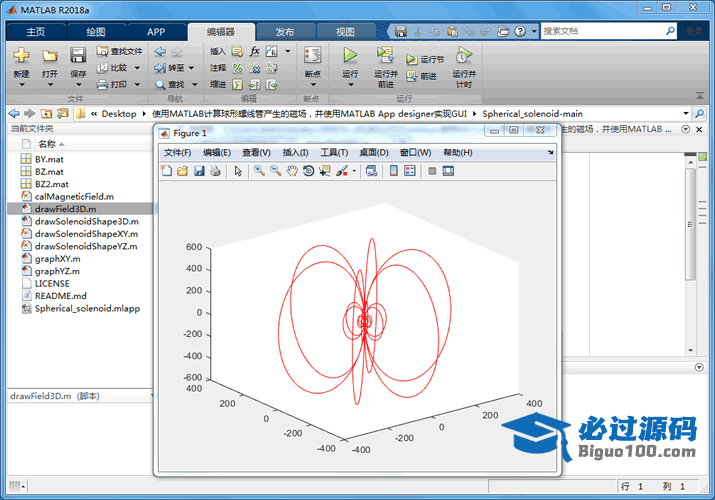
Task: Toggle the Edit Plot arrow tool
Action: (238, 171)
